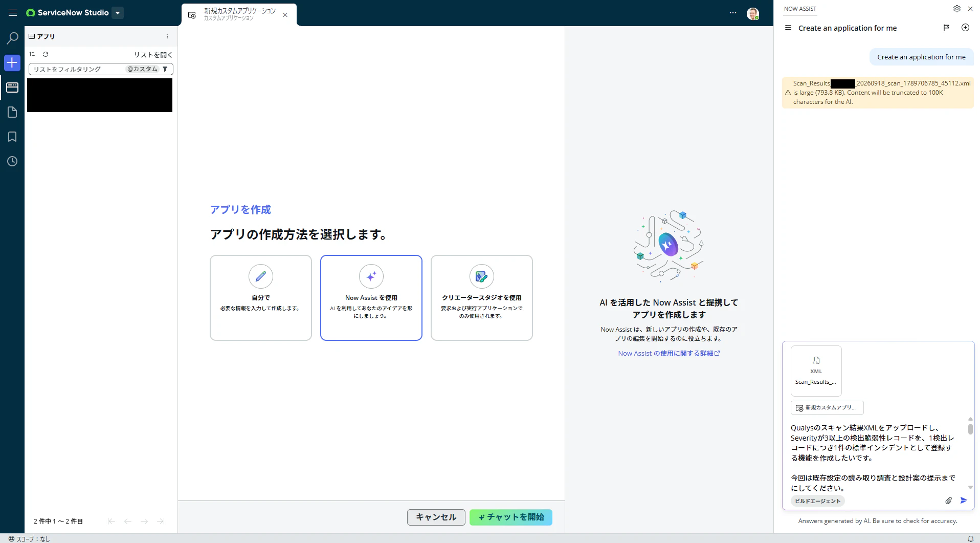Screen dimensions: 980x543
Task: Send the chat message with arrow icon
Action: click(x=964, y=501)
